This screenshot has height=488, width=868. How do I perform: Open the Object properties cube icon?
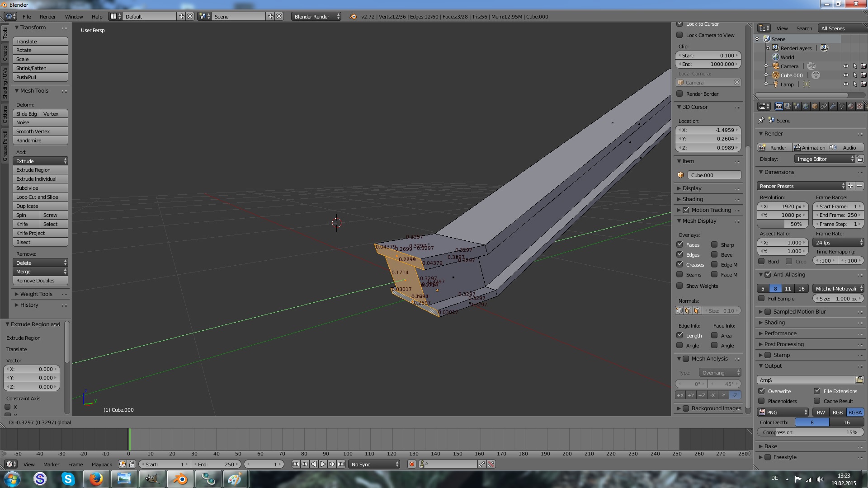point(815,106)
